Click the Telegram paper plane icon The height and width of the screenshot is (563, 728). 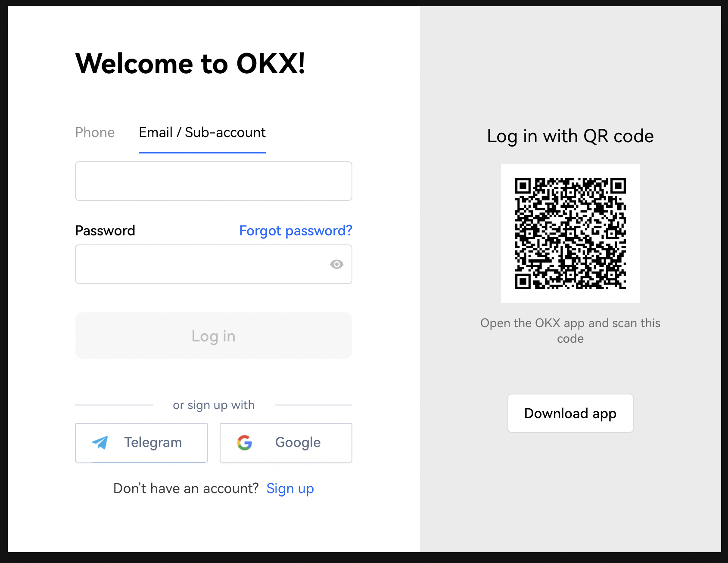[100, 442]
